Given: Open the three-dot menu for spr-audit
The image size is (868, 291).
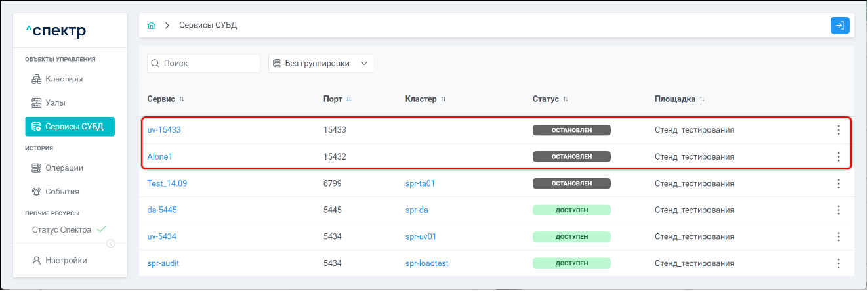Looking at the screenshot, I should pyautogui.click(x=838, y=263).
